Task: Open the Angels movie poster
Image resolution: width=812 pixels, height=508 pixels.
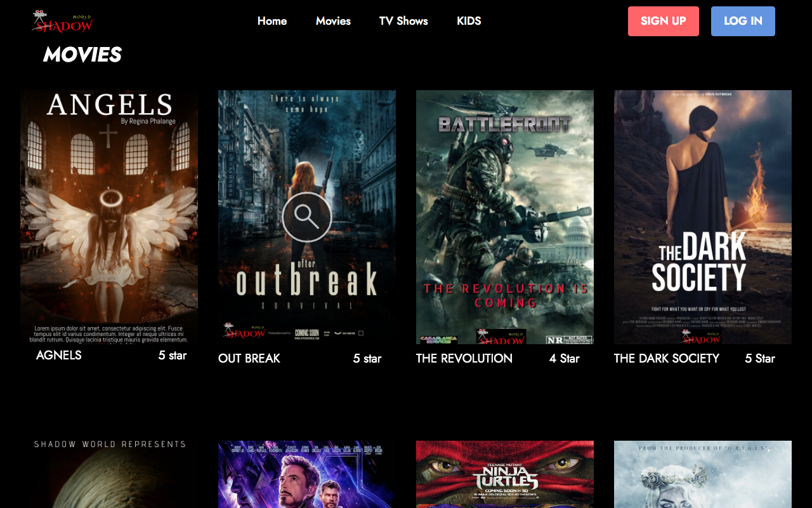Action: click(x=109, y=217)
